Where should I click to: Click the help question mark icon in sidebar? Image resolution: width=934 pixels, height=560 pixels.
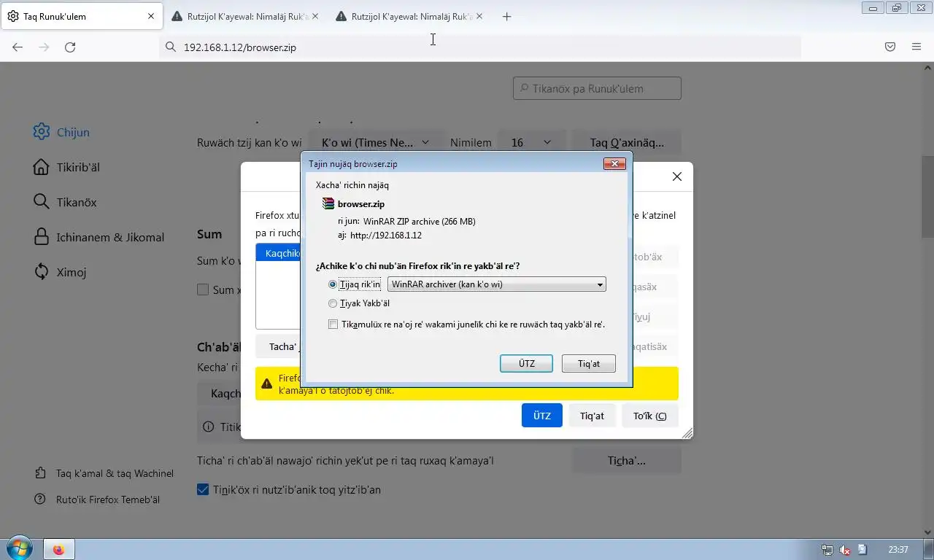[x=40, y=499]
